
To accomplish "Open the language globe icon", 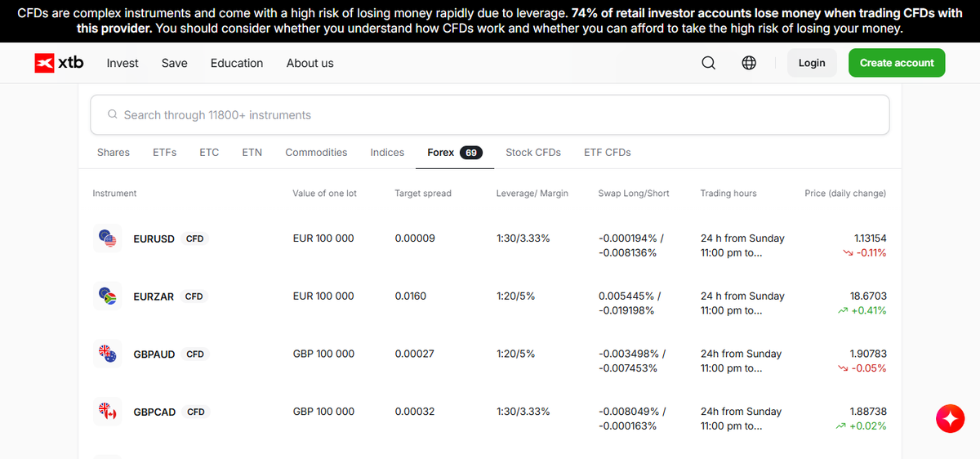I will (749, 63).
